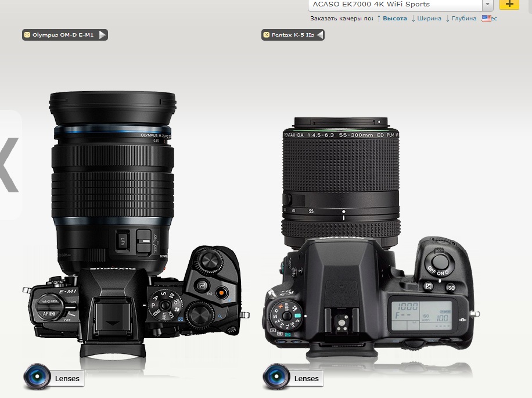
Task: Click the ascending arrow beside Высота
Action: tap(379, 19)
